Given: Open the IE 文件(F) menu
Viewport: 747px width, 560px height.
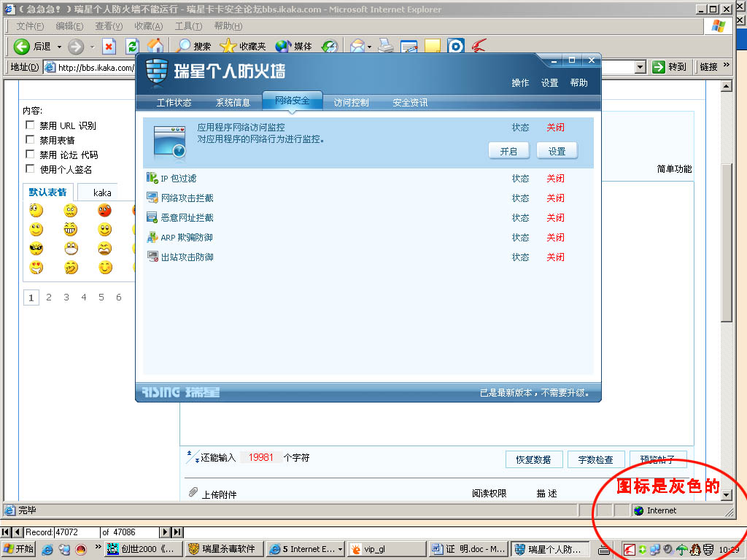Looking at the screenshot, I should coord(30,26).
